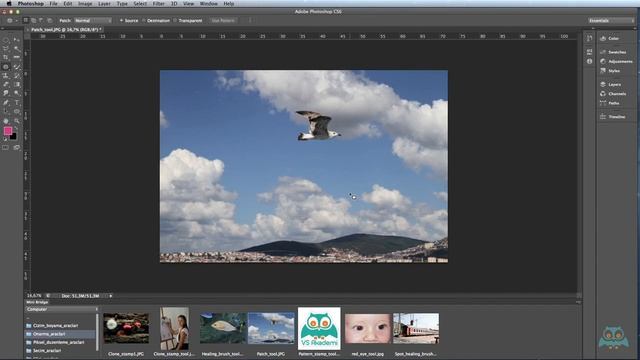The width and height of the screenshot is (640, 360).
Task: Select the Path Selection tool
Action: click(6, 111)
